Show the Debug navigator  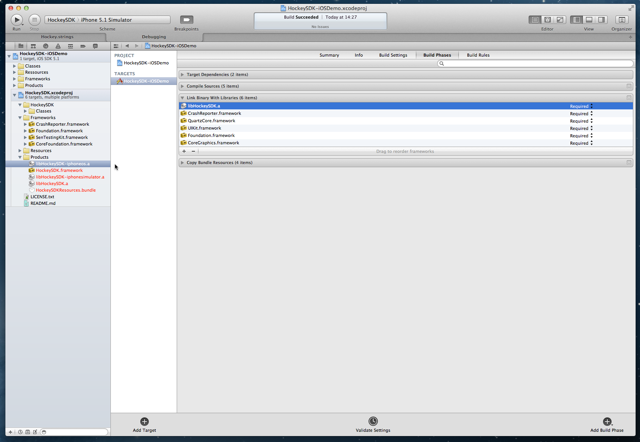point(70,46)
